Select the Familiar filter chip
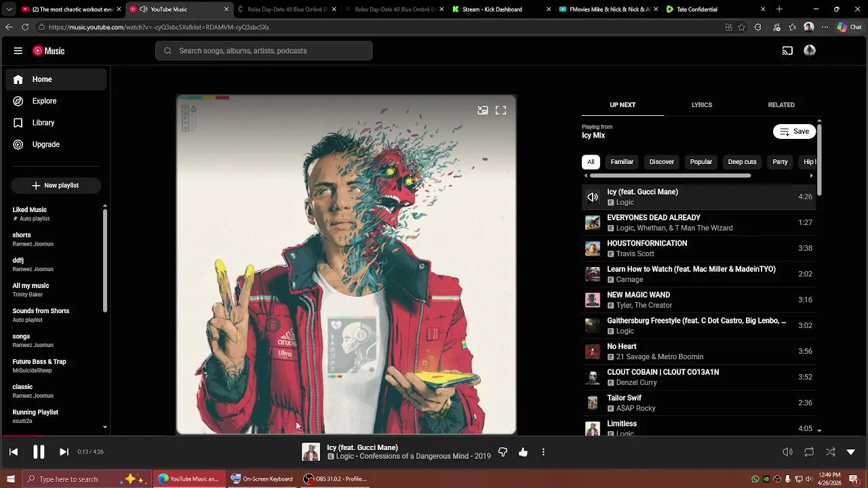This screenshot has width=868, height=488. (x=622, y=162)
